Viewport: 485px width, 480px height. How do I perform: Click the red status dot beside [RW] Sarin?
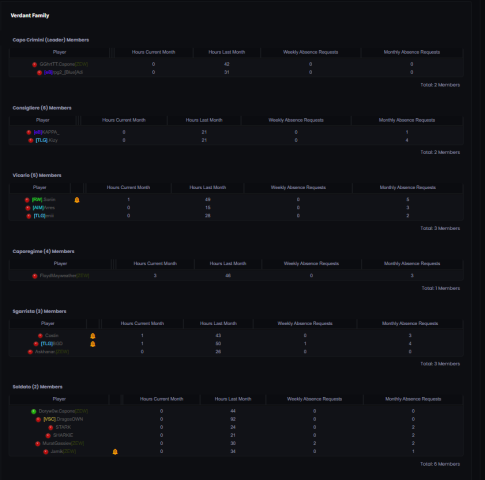27,200
